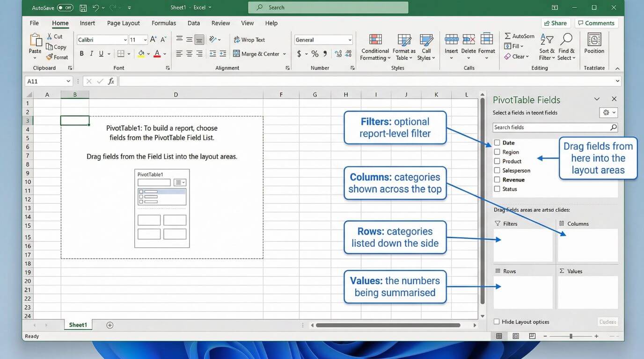Image resolution: width=644 pixels, height=359 pixels.
Task: Check the Region field checkbox
Action: pyautogui.click(x=497, y=151)
